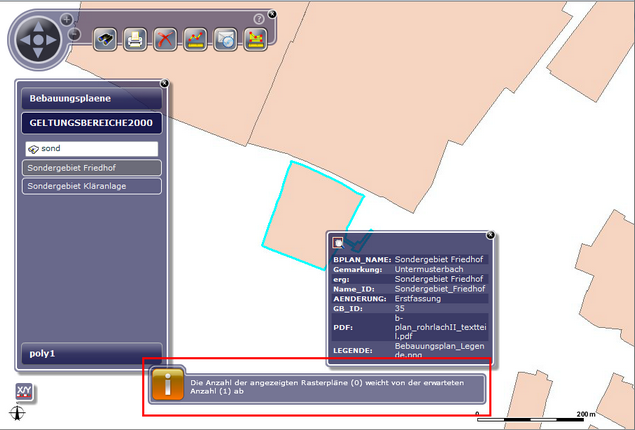Click the orange info message icon

168,384
